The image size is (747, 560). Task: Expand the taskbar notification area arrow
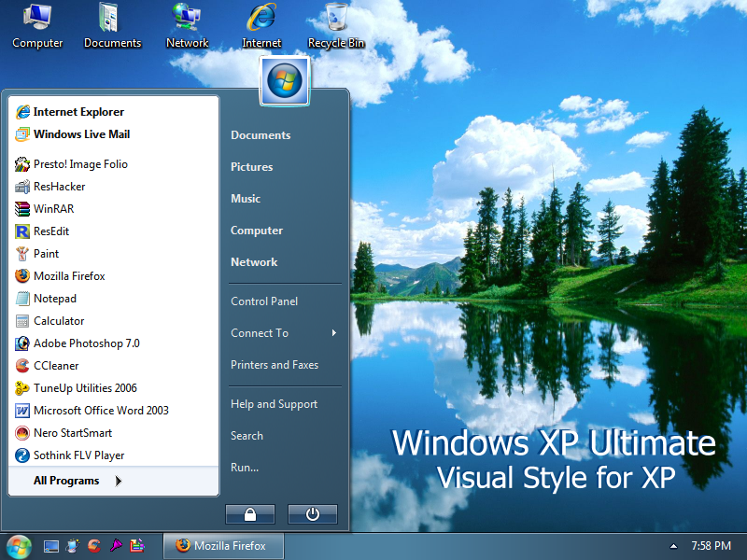(x=673, y=545)
